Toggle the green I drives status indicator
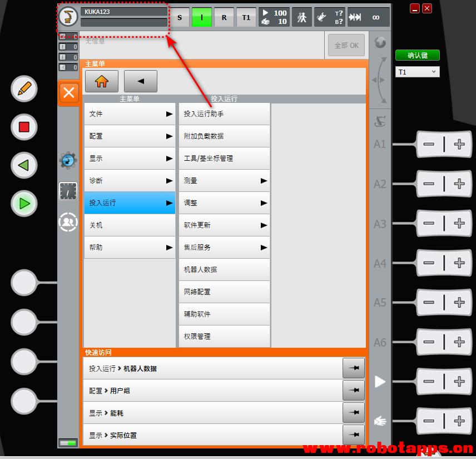The height and width of the screenshot is (459, 476). [201, 17]
